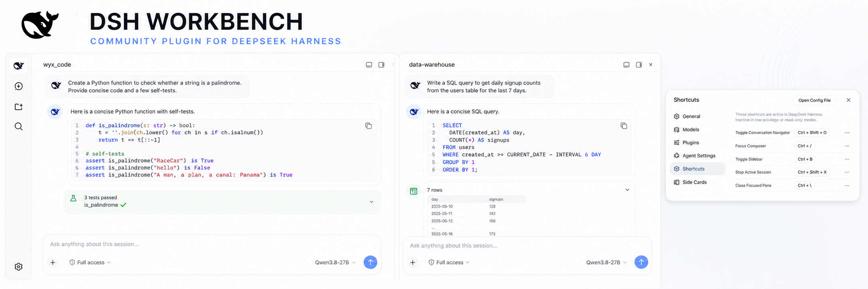The height and width of the screenshot is (289, 868).
Task: Select Shortcuts in settings menu
Action: (697, 169)
